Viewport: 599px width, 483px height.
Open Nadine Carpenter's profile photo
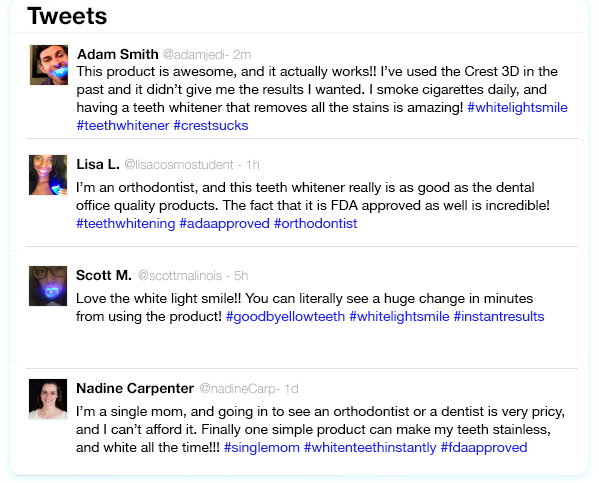click(x=48, y=399)
